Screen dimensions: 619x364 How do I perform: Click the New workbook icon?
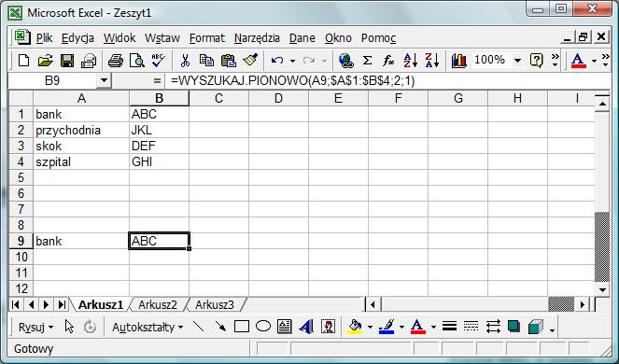point(23,61)
